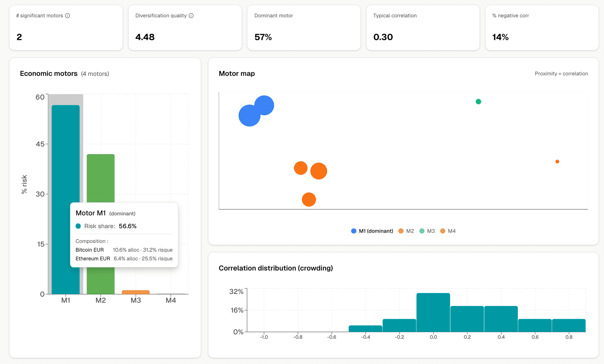Click the tallest histogram bar at 0.0

click(433, 312)
